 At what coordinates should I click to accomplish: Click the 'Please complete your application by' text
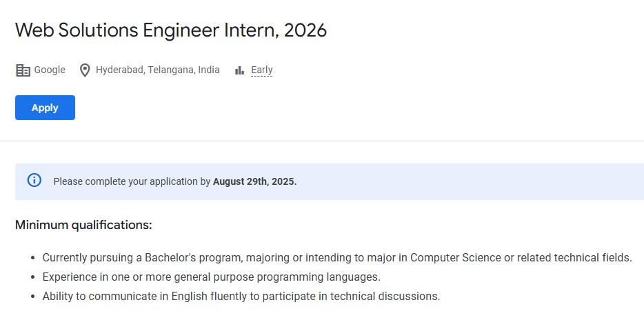[x=132, y=182]
